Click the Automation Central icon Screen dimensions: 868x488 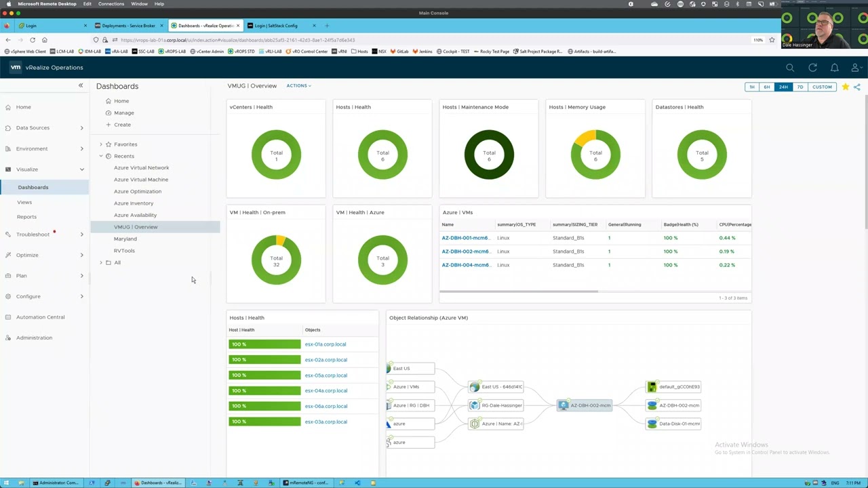tap(7, 317)
